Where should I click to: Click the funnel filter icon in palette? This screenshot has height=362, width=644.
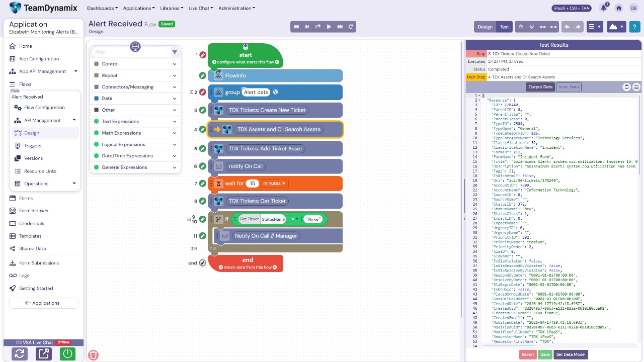tap(175, 52)
